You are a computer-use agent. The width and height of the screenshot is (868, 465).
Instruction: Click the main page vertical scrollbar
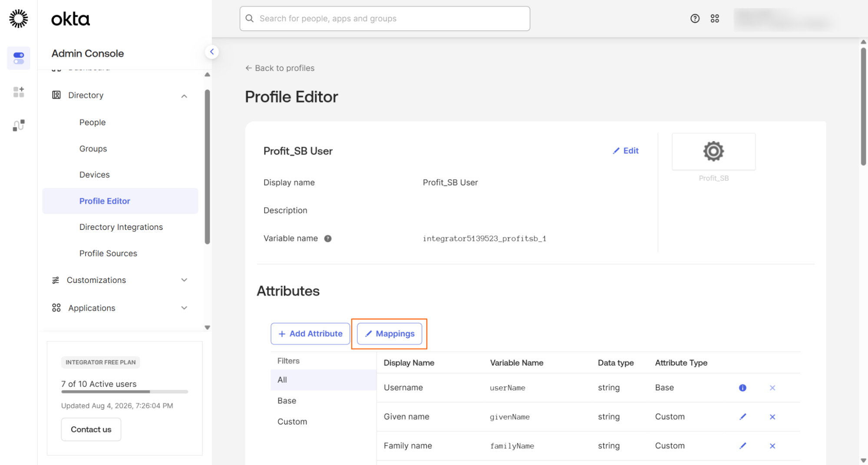coord(863,106)
